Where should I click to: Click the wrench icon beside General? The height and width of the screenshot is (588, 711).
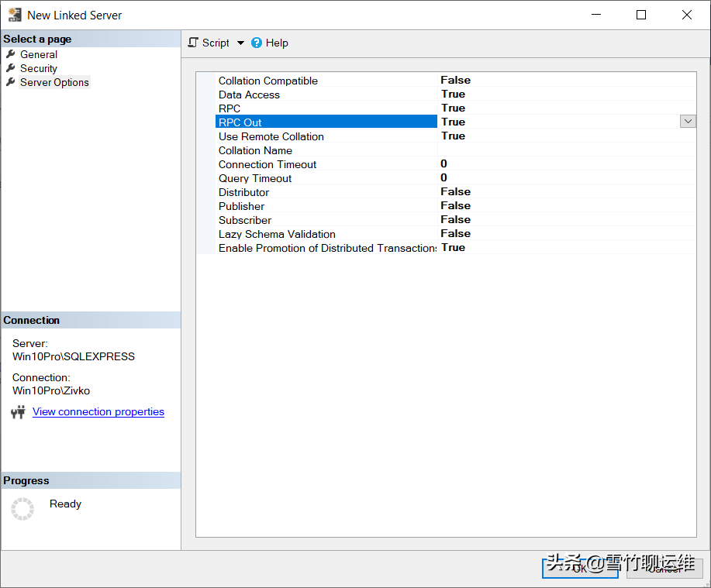(x=10, y=54)
